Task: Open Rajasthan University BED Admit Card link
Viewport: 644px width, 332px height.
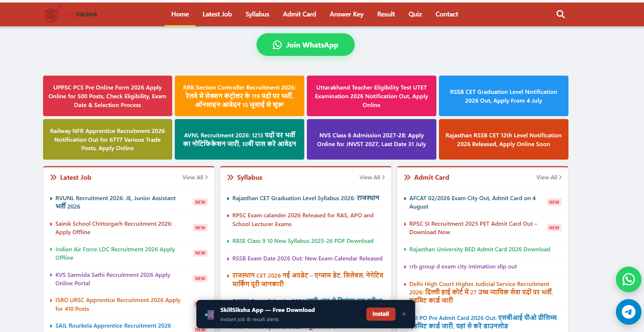Action: [480, 249]
